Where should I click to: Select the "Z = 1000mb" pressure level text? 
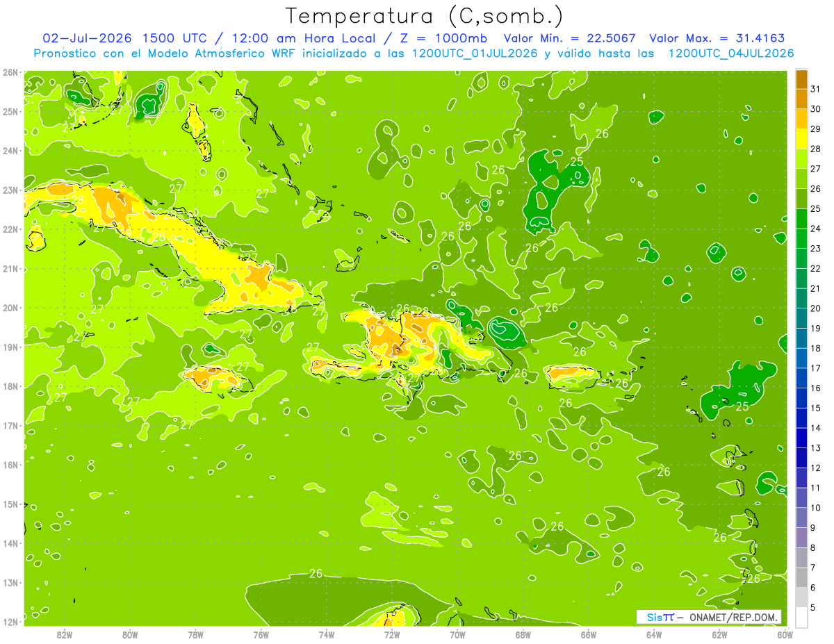click(441, 38)
